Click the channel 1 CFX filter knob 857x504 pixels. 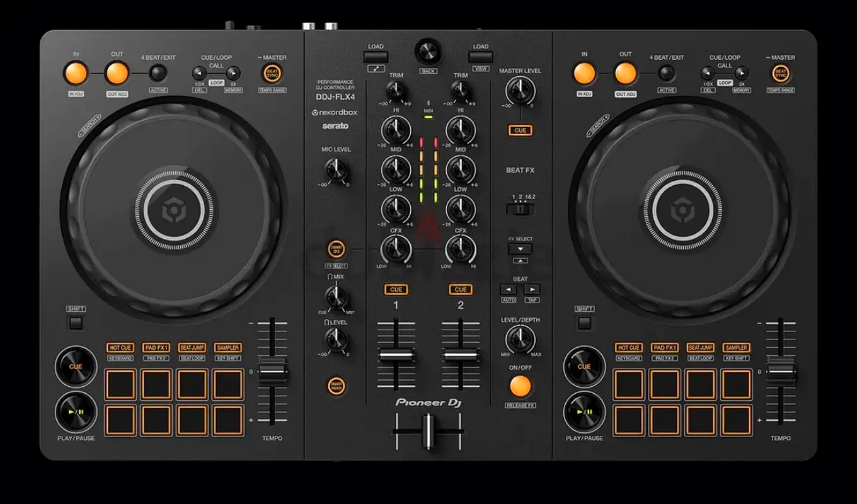pos(396,249)
